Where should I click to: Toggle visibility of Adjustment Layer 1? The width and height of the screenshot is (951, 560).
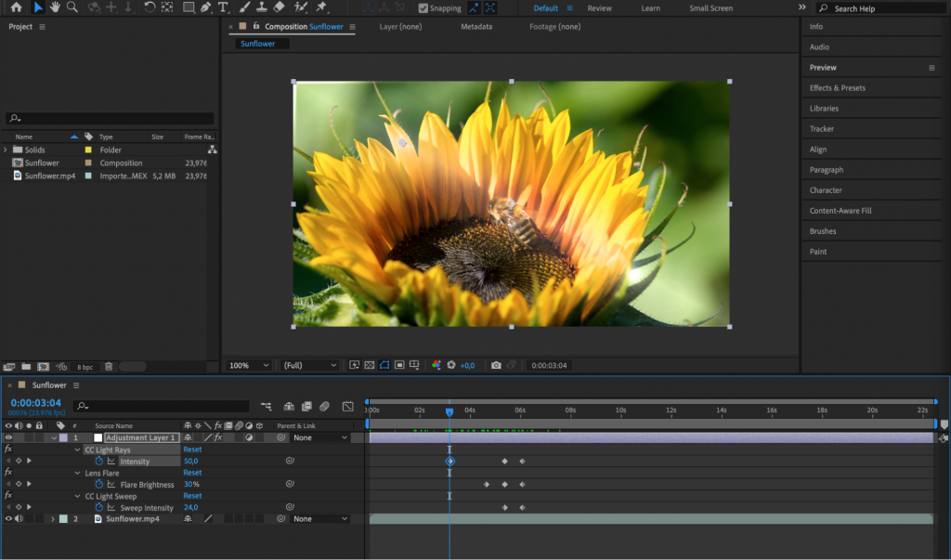pos(7,436)
